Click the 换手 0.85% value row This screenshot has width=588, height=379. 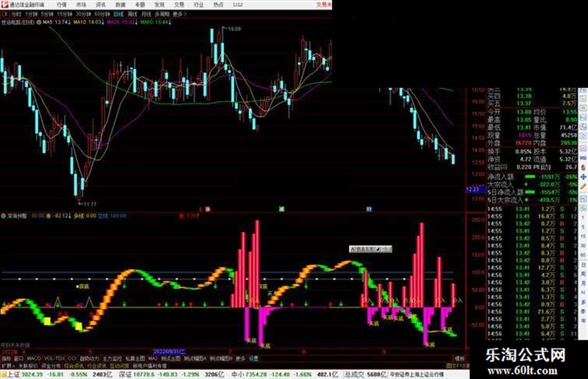510,152
